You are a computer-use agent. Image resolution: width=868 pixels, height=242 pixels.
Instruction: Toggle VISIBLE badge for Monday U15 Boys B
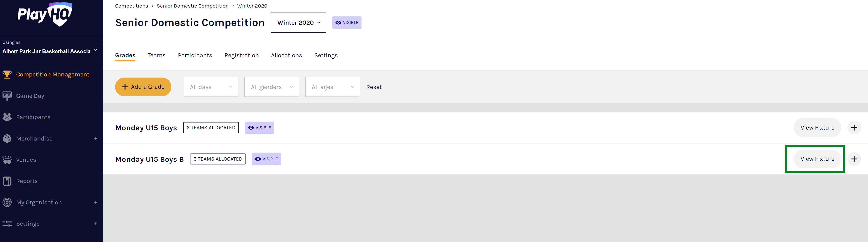[x=266, y=159]
